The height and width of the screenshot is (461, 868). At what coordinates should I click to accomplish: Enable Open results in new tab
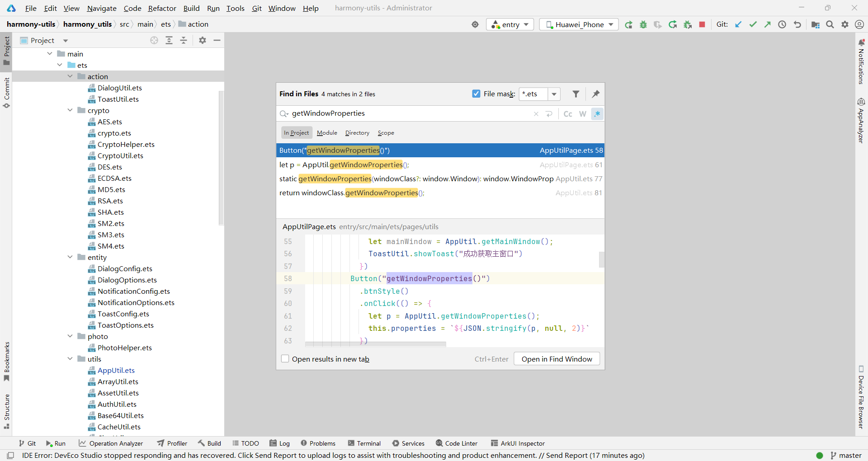click(x=285, y=359)
